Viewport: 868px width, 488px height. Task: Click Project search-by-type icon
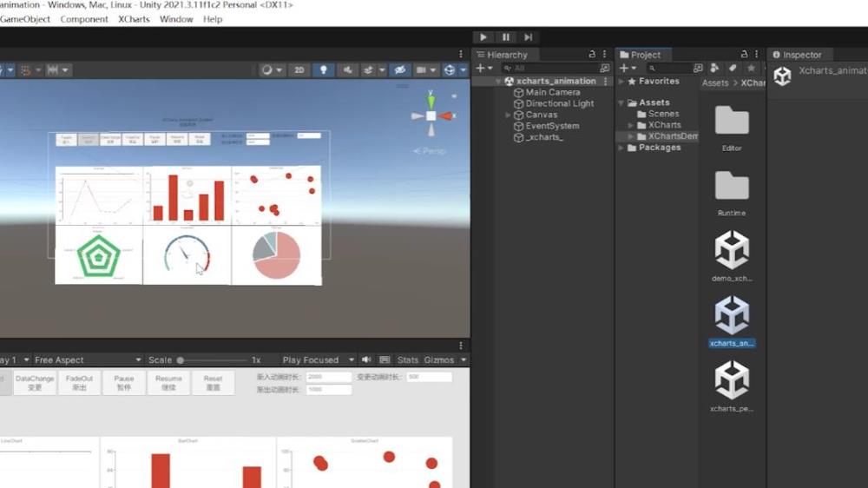(x=698, y=68)
